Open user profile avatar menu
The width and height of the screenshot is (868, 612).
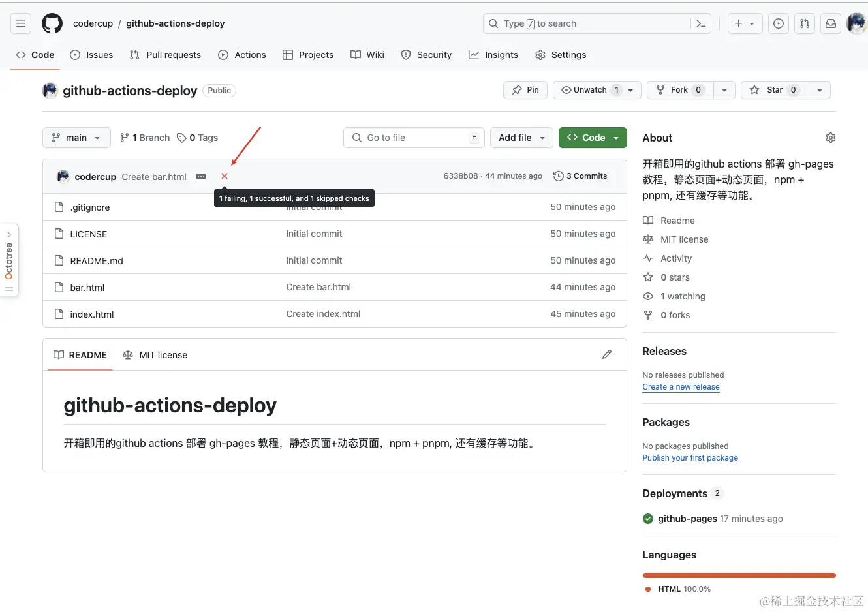pyautogui.click(x=856, y=23)
